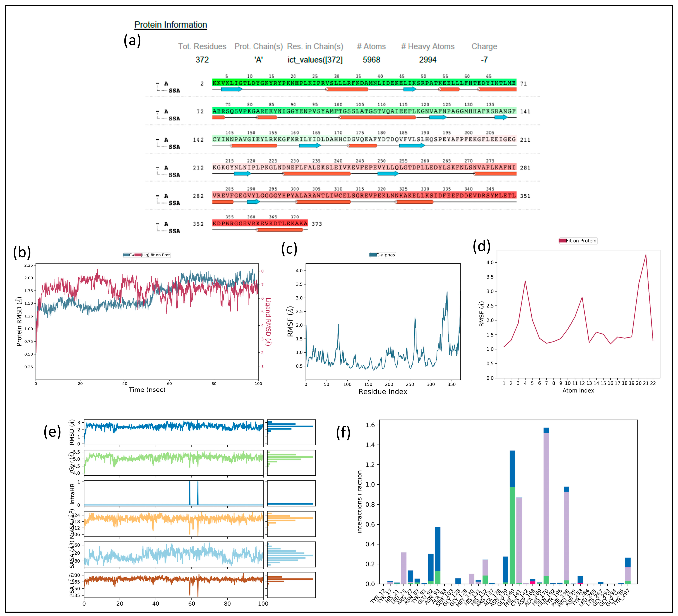
Task: Select the Time (nsec) axis label
Action: pos(147,390)
